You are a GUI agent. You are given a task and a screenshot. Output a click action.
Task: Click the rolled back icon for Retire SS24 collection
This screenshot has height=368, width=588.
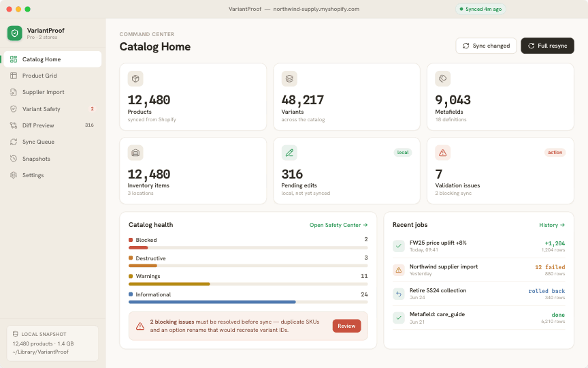pyautogui.click(x=399, y=294)
